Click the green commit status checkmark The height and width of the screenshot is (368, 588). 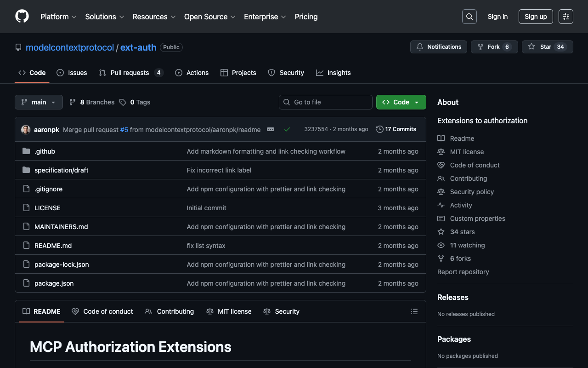287,129
